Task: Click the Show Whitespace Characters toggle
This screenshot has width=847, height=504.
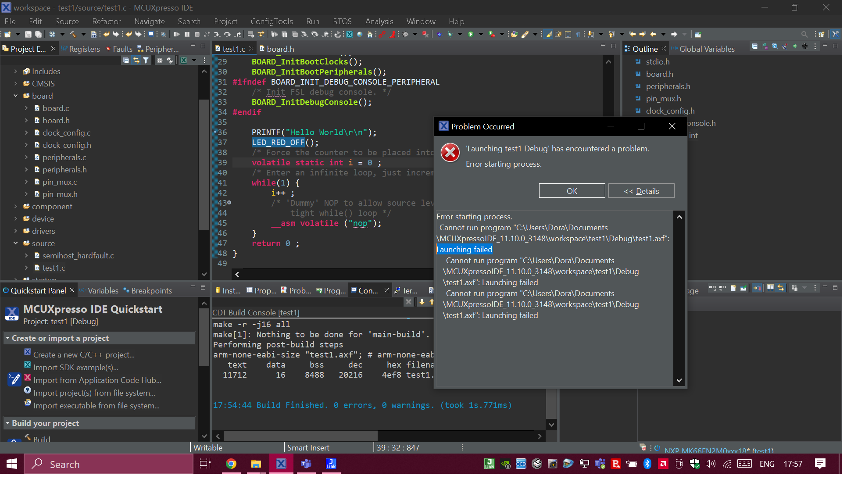Action: pyautogui.click(x=578, y=34)
